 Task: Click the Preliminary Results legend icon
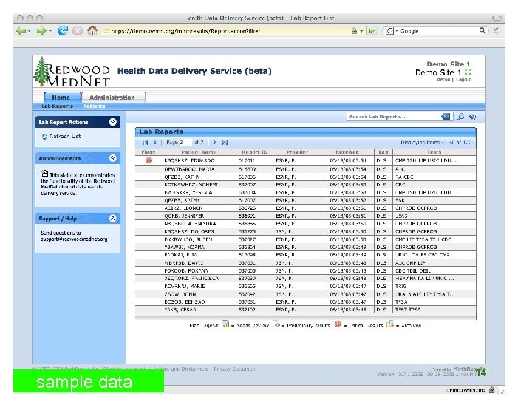(276, 324)
